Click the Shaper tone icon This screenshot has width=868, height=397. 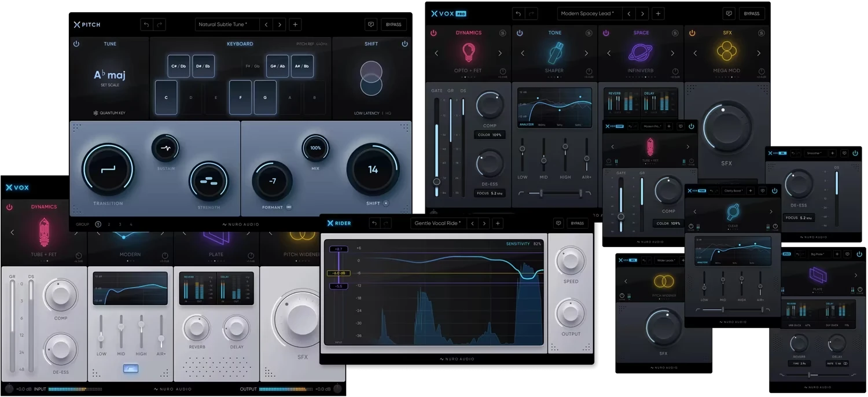point(554,53)
